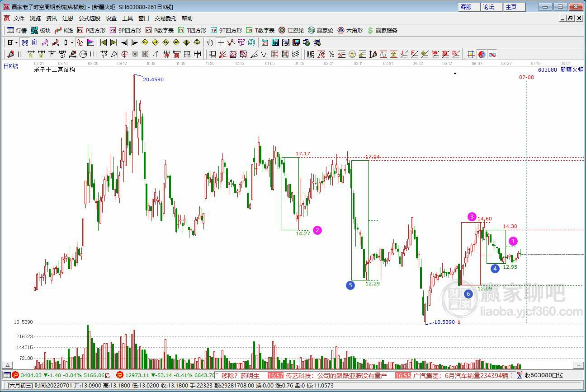Open the 江恩轮 Gann wheel
Viewport: 586px width, 392px height.
(291, 30)
